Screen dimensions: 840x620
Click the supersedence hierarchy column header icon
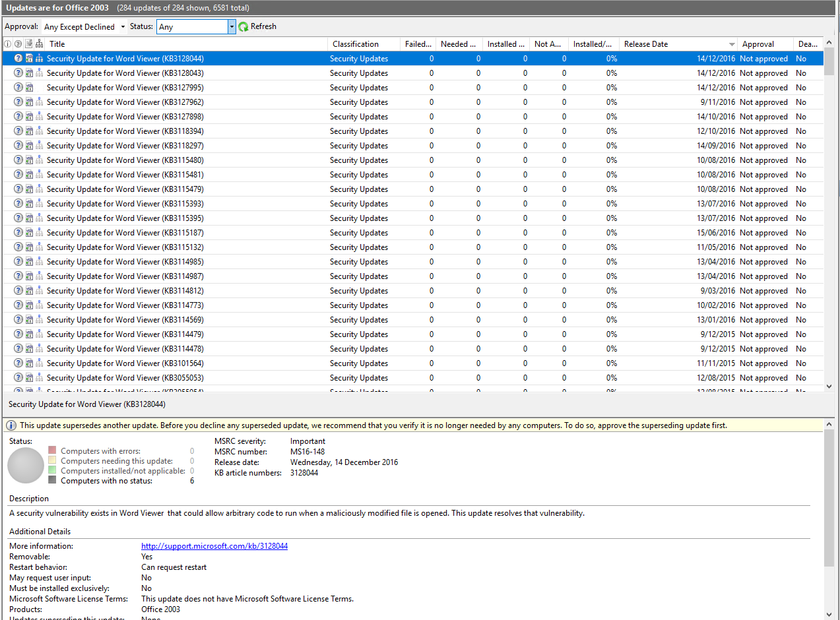40,44
